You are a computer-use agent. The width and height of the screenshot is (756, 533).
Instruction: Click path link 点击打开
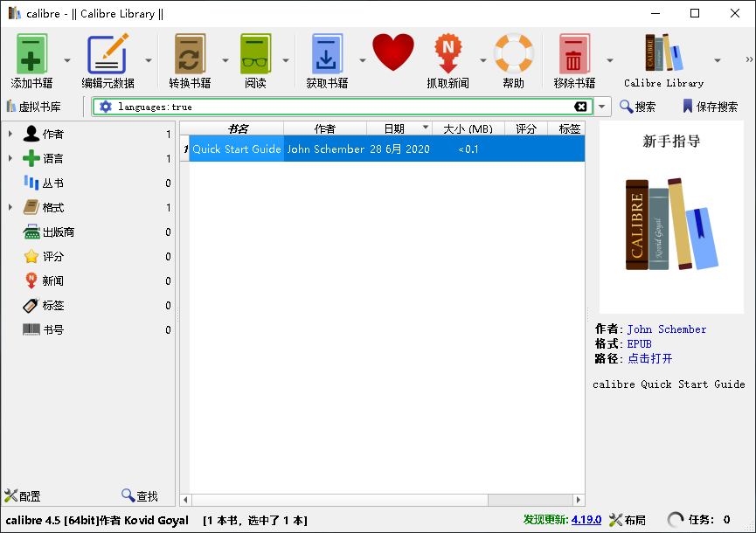pyautogui.click(x=650, y=358)
